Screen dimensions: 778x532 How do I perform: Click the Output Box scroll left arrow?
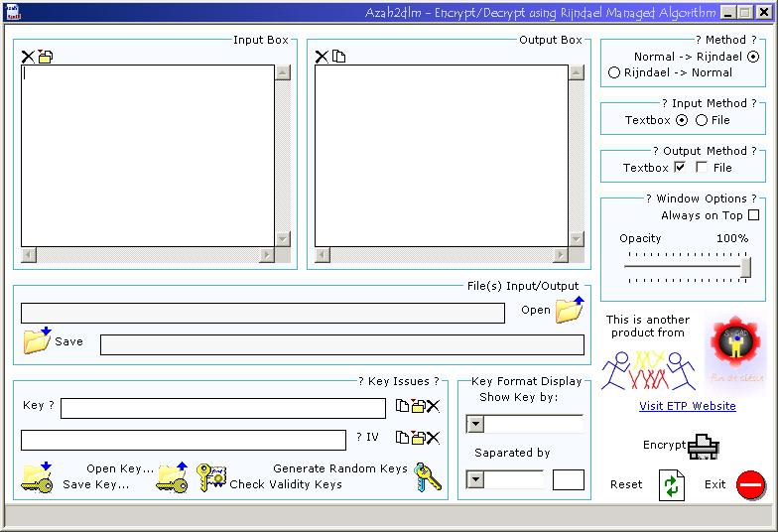click(x=323, y=255)
